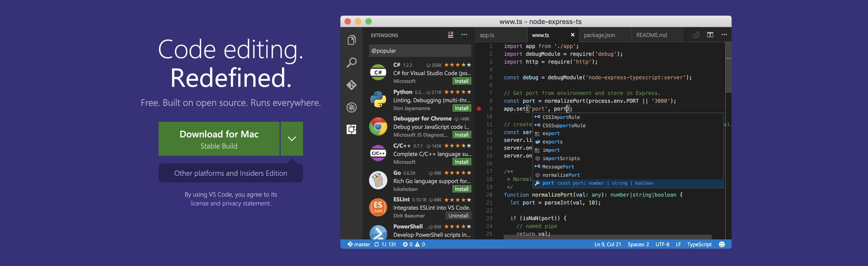Install the Python extension
The image size is (868, 266).
point(461,108)
